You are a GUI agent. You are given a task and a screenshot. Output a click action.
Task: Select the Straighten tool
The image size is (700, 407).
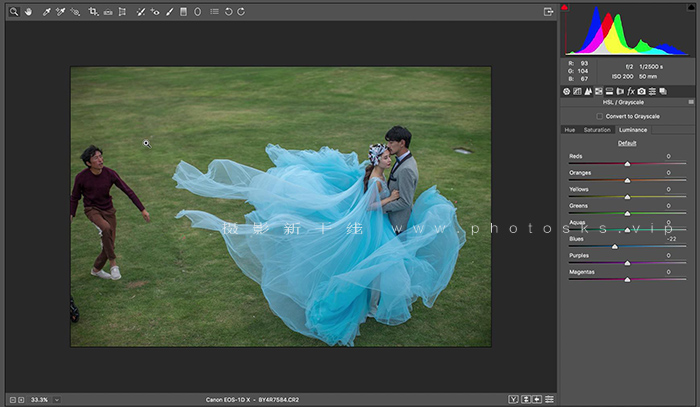(108, 12)
